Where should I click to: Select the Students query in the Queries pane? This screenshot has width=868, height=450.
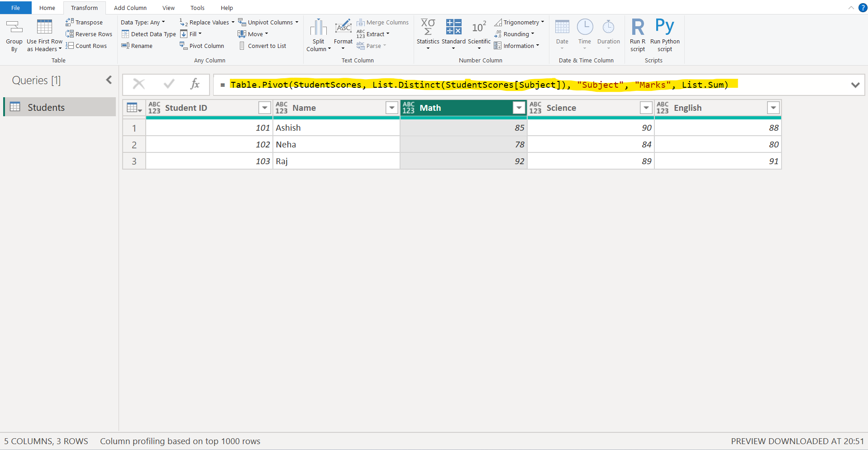47,107
